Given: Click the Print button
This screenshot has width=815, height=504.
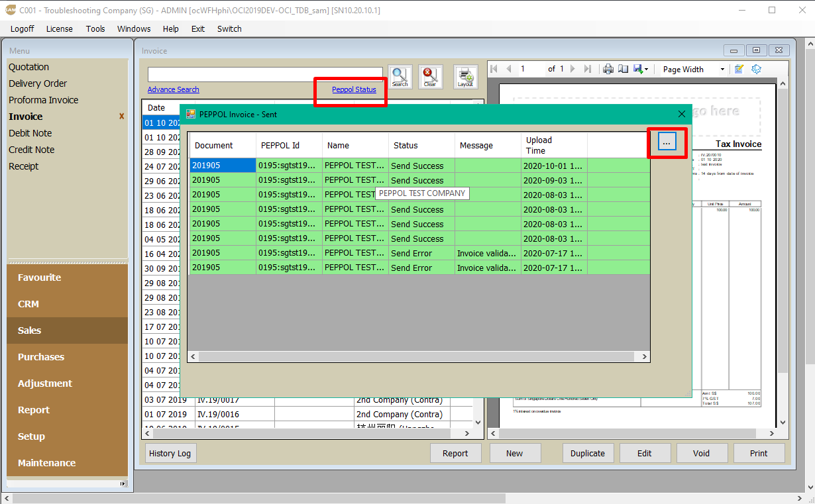Looking at the screenshot, I should [x=759, y=453].
